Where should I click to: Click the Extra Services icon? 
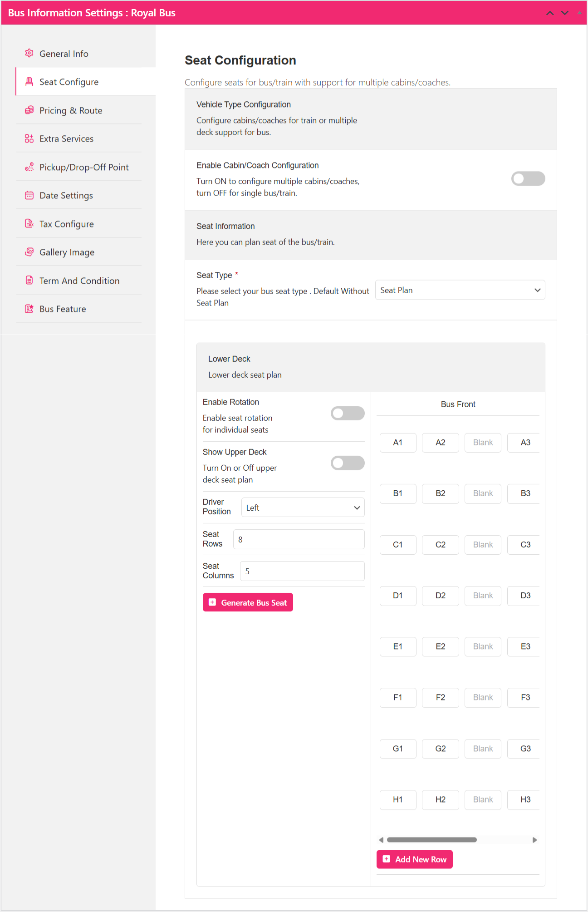point(29,138)
